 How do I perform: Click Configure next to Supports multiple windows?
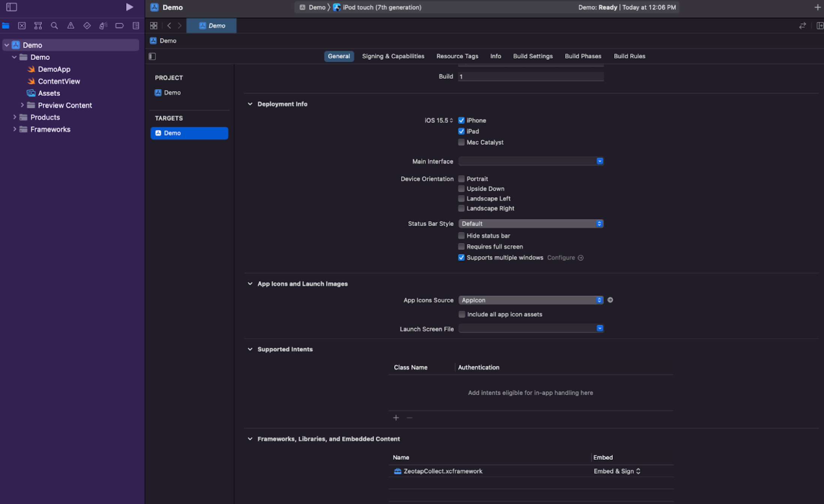pyautogui.click(x=561, y=258)
